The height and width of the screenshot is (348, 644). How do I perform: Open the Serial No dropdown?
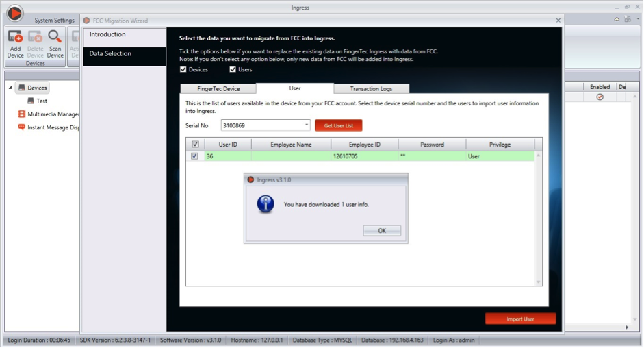[x=307, y=125]
